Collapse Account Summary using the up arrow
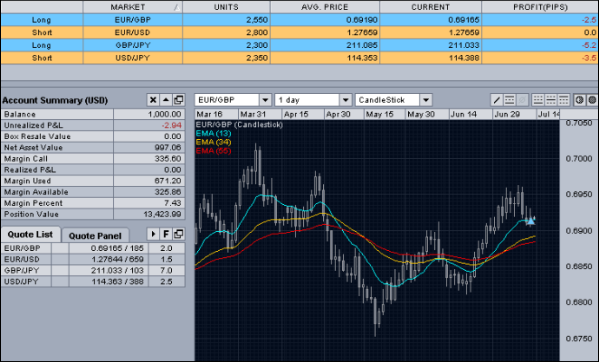Image resolution: width=599 pixels, height=362 pixels. click(166, 100)
